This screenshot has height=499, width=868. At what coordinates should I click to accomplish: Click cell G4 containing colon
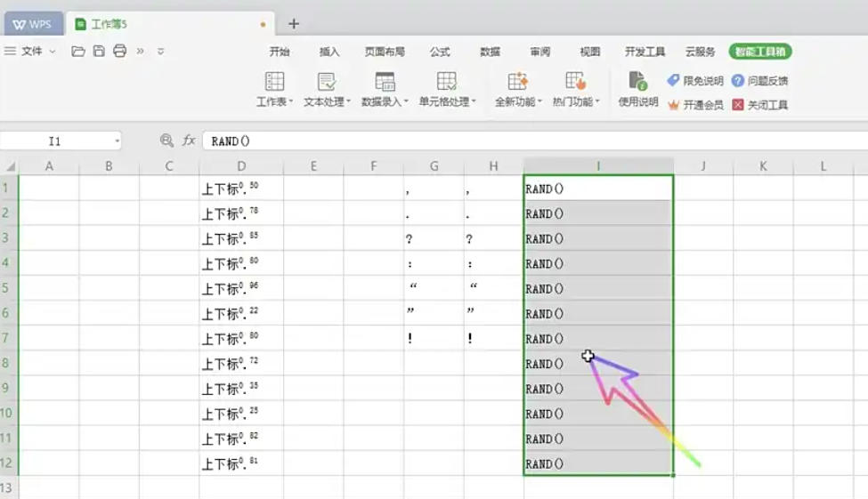434,263
